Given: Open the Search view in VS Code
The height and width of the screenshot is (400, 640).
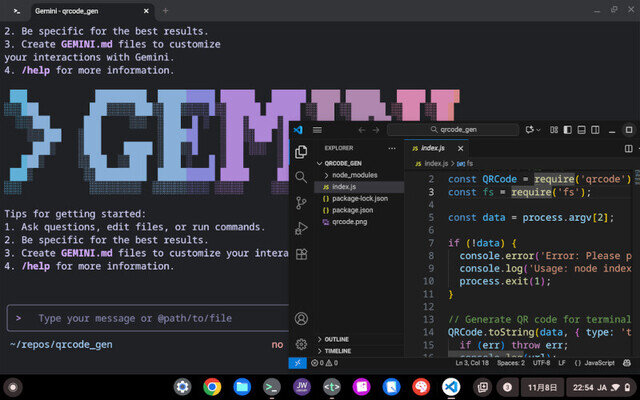Looking at the screenshot, I should [x=301, y=177].
